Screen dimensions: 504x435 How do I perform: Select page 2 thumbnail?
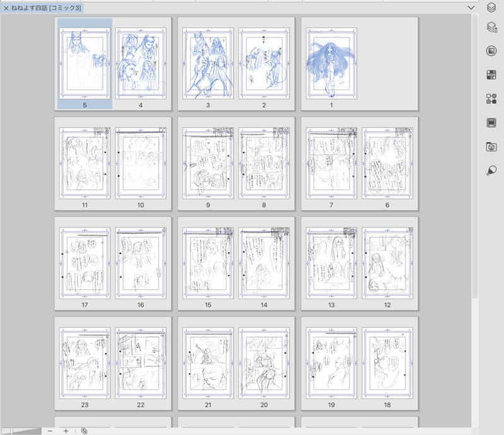click(x=264, y=64)
